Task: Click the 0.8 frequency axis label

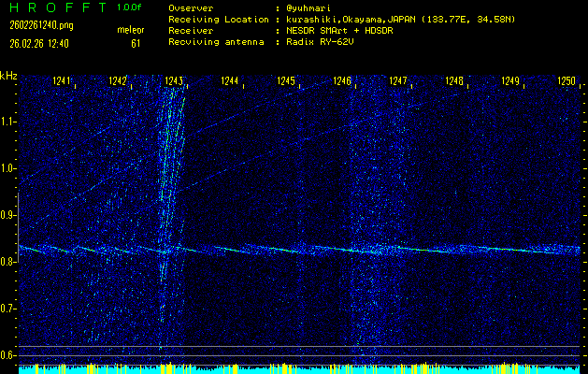Action: coord(8,262)
